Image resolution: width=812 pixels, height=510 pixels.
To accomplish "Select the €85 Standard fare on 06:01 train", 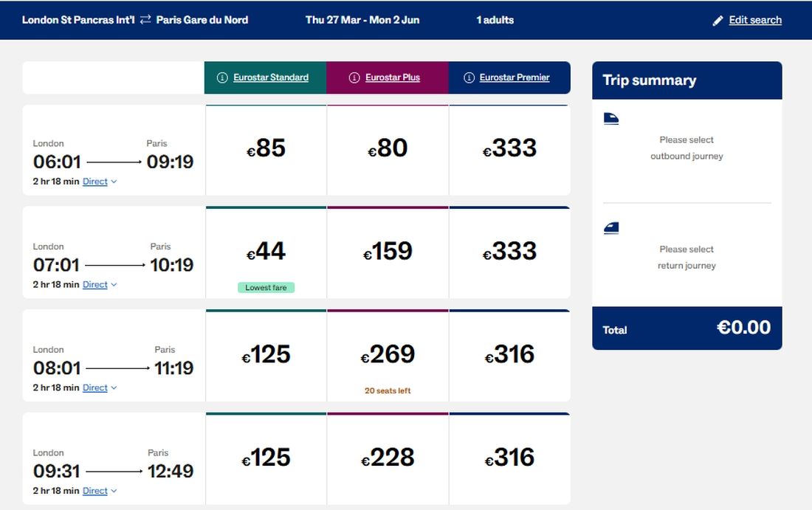I will tap(266, 149).
